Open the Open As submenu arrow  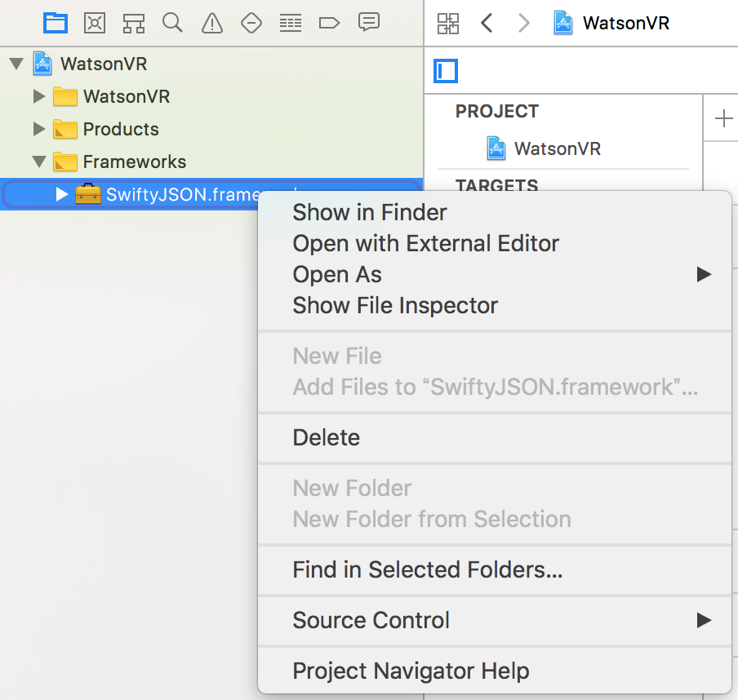point(704,274)
